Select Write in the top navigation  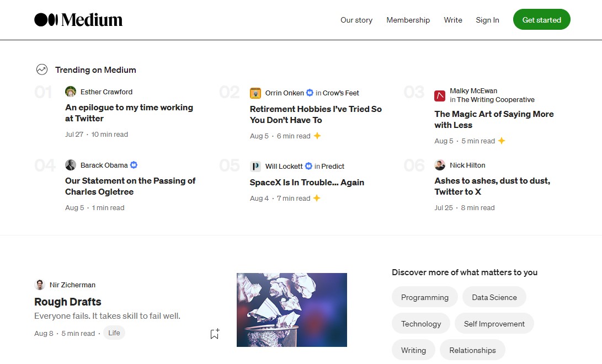pyautogui.click(x=453, y=20)
